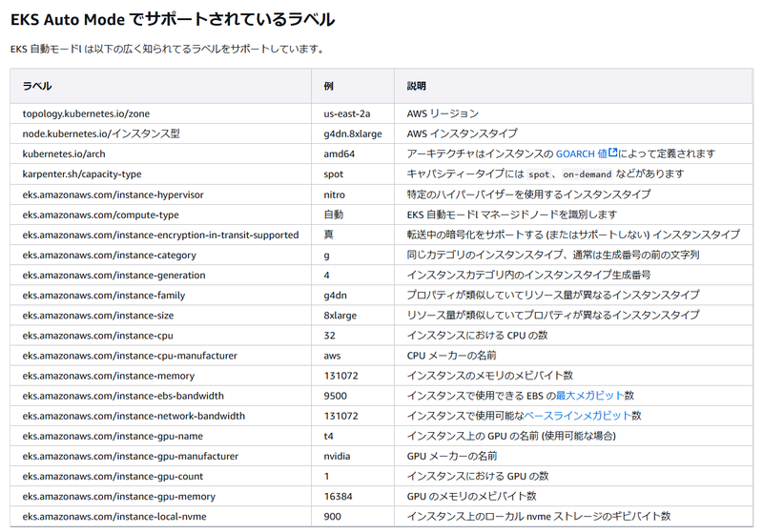Click the g4dn example value
This screenshot has height=532, width=763.
coord(336,296)
